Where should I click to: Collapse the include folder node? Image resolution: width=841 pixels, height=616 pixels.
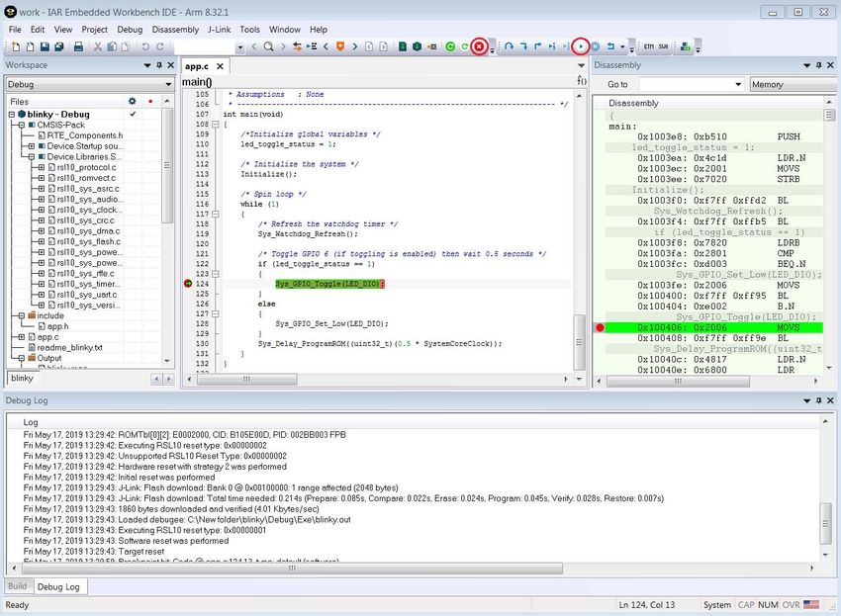[x=21, y=315]
